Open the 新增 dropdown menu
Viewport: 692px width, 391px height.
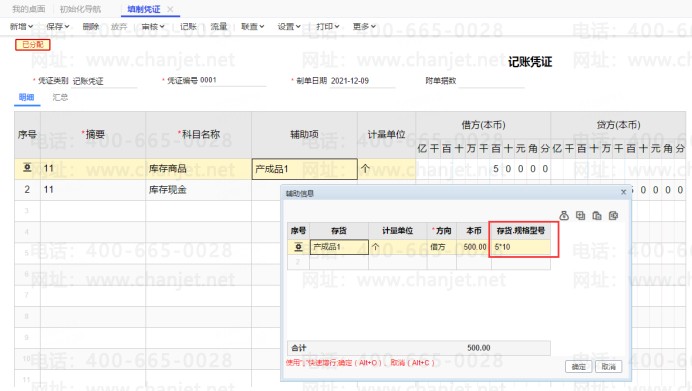click(x=22, y=26)
